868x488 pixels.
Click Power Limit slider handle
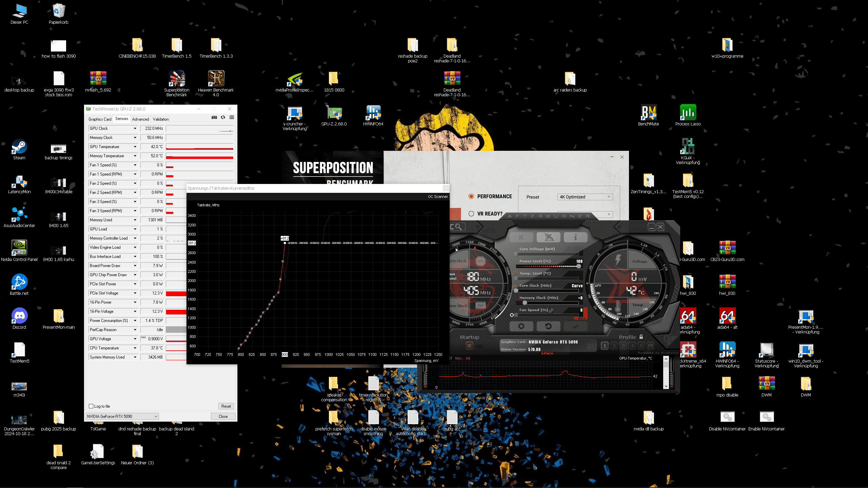click(578, 266)
